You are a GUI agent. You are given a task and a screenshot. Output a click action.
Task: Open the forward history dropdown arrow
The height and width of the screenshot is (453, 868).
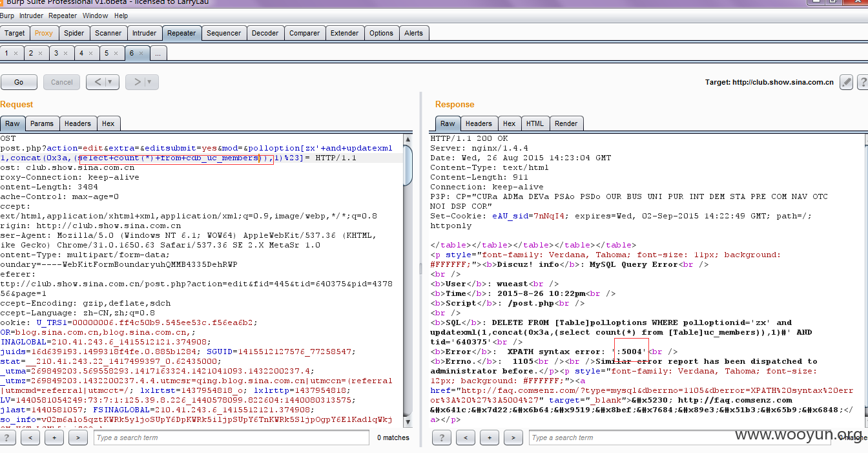point(151,82)
